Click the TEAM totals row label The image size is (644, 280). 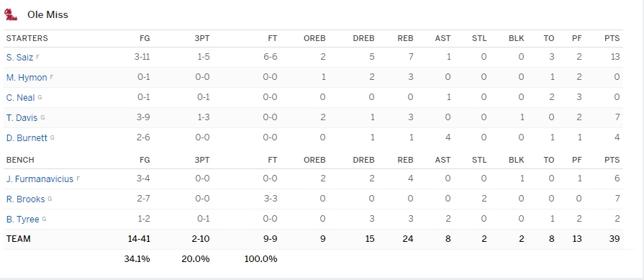pos(19,238)
